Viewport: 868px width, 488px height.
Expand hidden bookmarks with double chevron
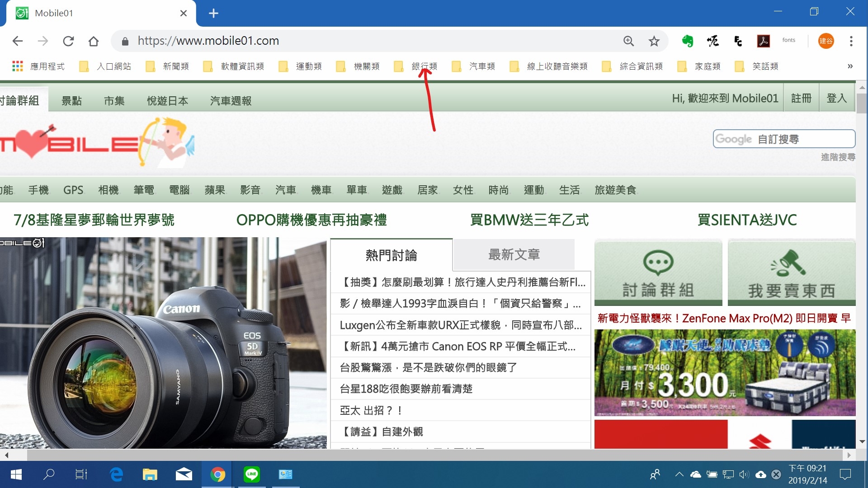coord(850,66)
